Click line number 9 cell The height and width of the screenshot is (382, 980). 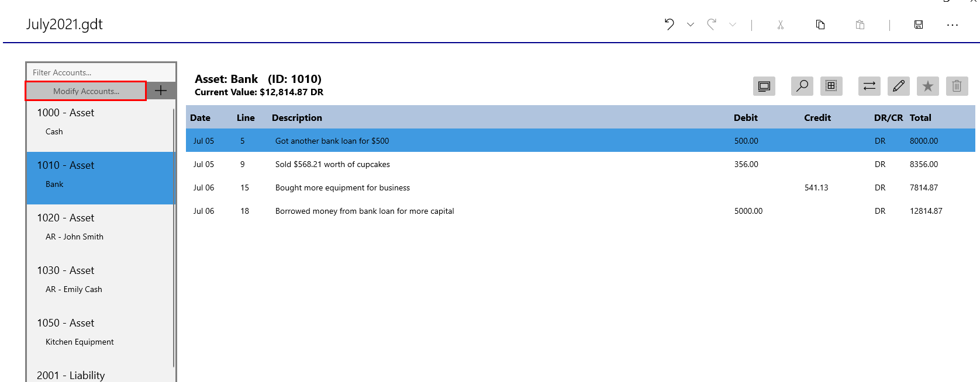pos(243,164)
